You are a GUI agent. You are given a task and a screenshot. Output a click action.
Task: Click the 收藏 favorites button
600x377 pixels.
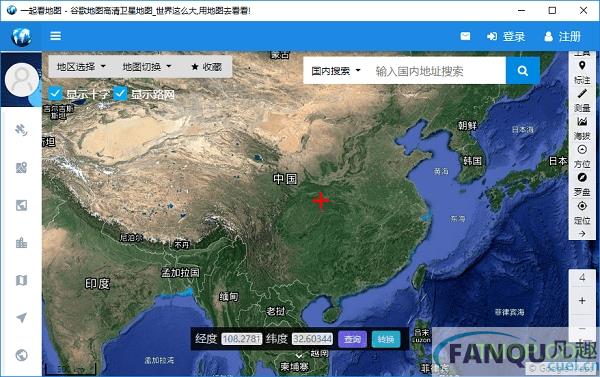click(x=207, y=67)
